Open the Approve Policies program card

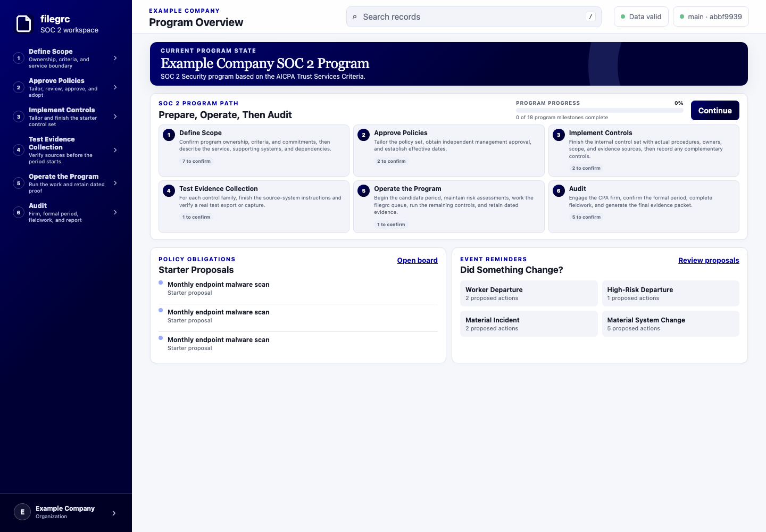click(x=449, y=151)
